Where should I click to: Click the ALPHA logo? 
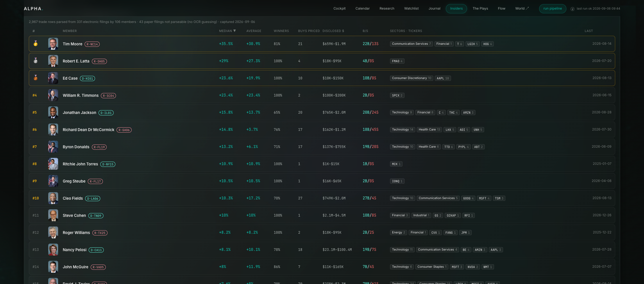33,9
